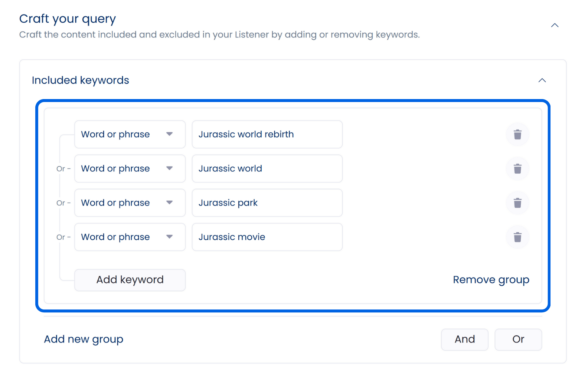This screenshot has height=371, width=588.
Task: Click into the 'Jurassic world' keyword field
Action: (x=267, y=169)
